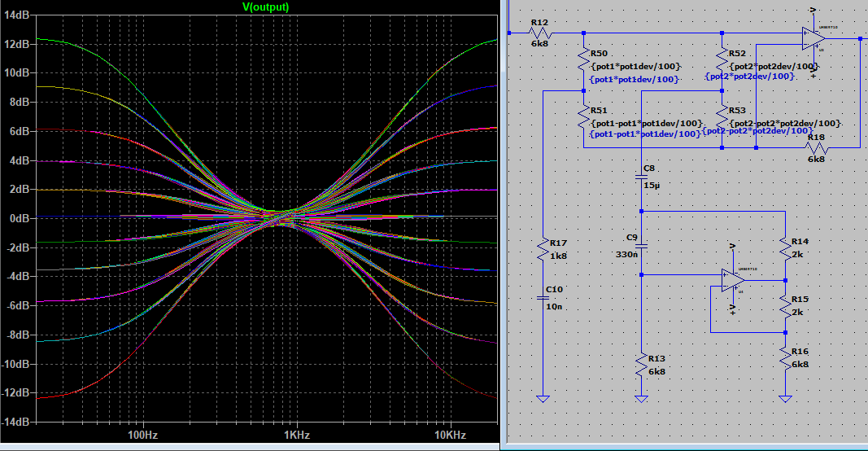The width and height of the screenshot is (868, 451).
Task: Click the -8dB vertical axis label
Action: pos(17,335)
